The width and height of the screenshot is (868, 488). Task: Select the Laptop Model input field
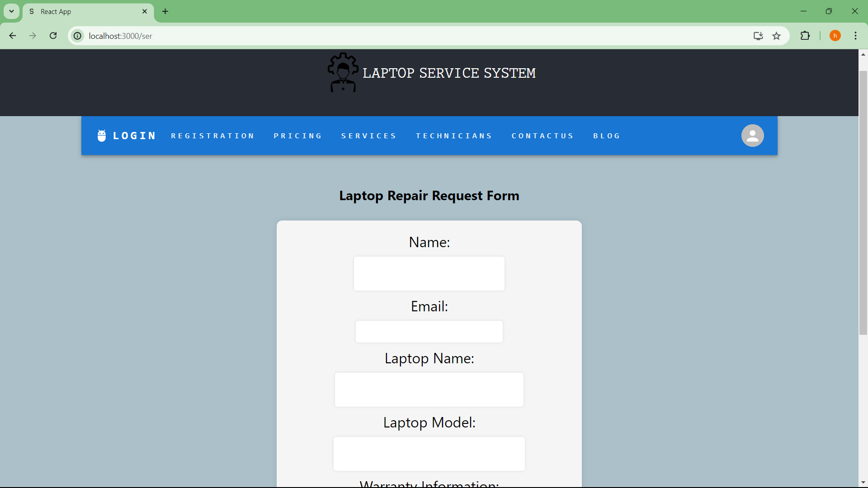[429, 454]
